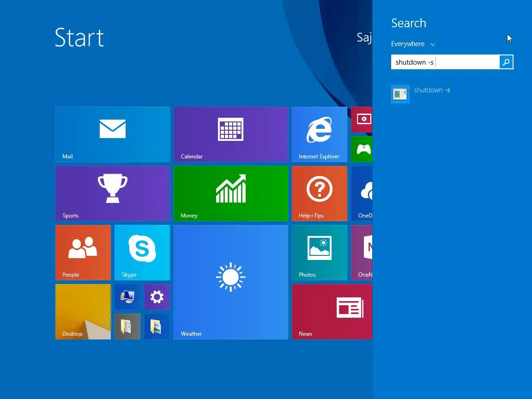
Task: Open the Desktop tile
Action: [x=83, y=311]
